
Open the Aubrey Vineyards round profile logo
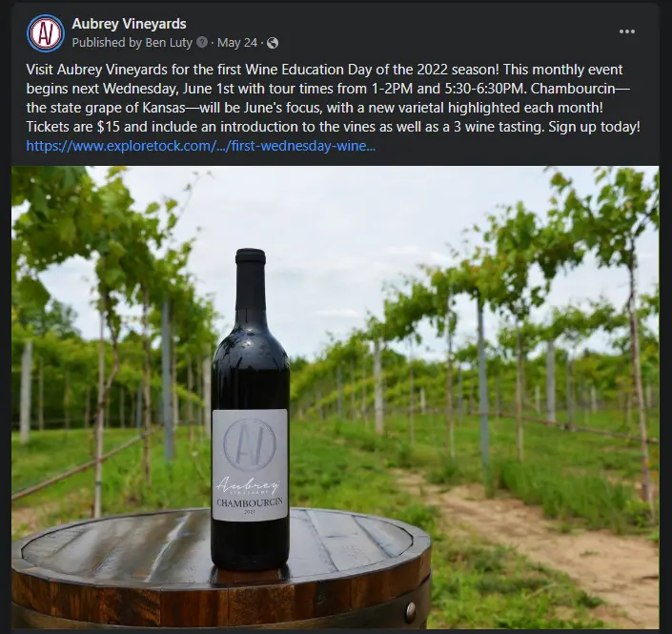(46, 33)
